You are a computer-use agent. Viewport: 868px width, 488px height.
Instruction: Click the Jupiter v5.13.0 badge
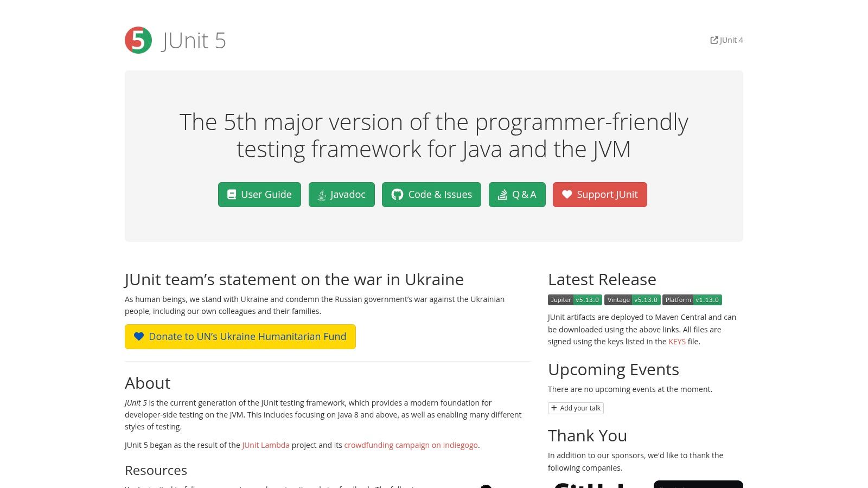click(575, 300)
